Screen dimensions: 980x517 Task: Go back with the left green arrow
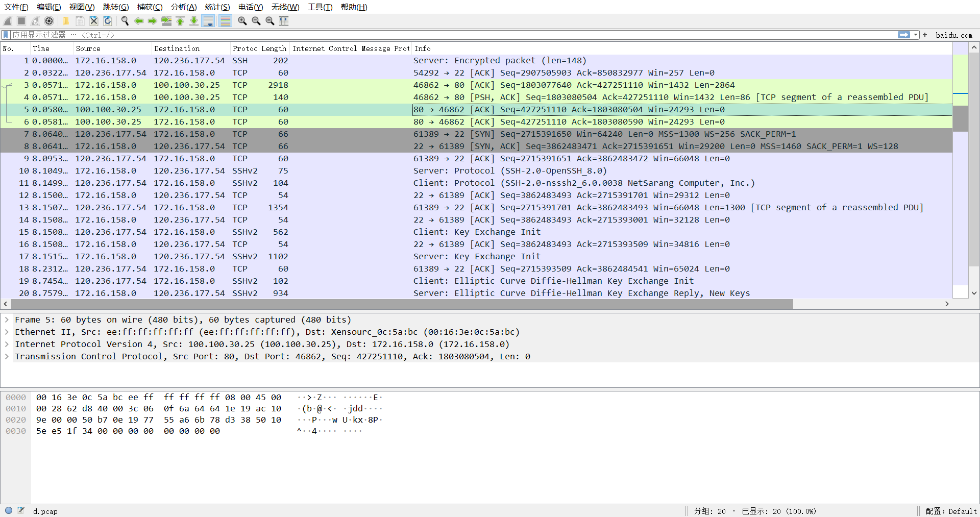(x=139, y=21)
